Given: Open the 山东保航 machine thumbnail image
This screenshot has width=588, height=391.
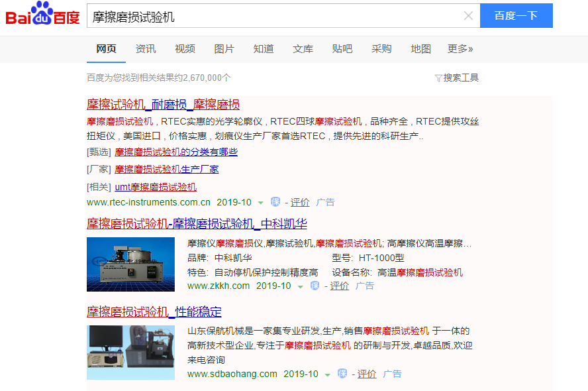Looking at the screenshot, I should pos(130,353).
